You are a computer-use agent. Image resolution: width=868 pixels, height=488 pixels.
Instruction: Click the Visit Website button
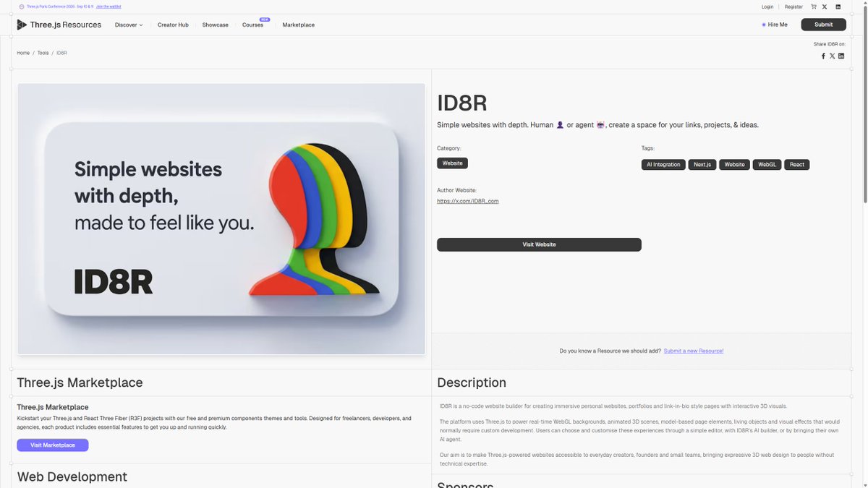click(x=539, y=244)
